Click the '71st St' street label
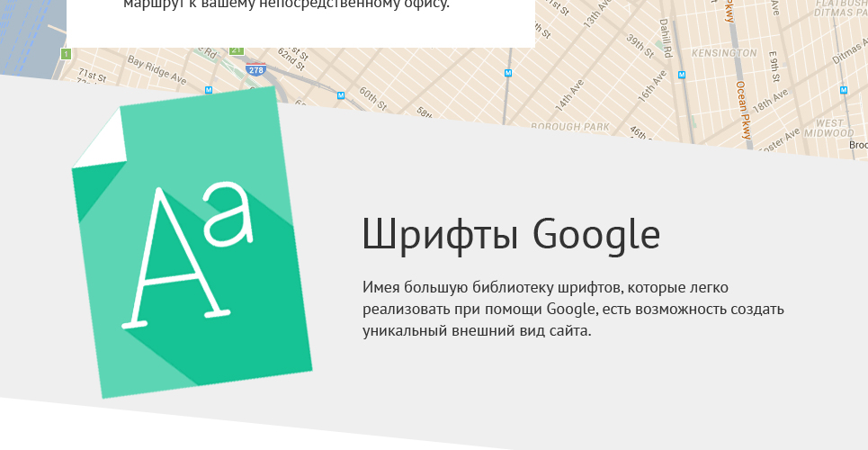Screen dimensions: 868x450 (92, 75)
